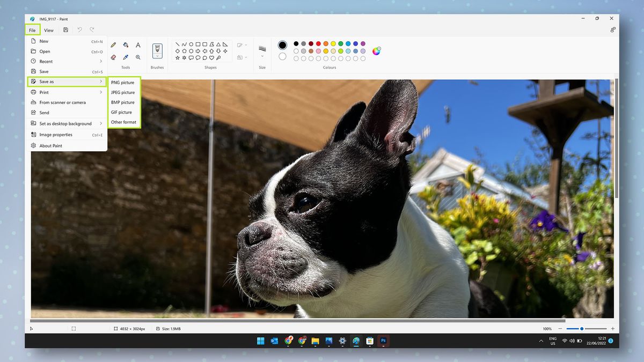Select JPEG picture from the Save as submenu
The width and height of the screenshot is (644, 362).
click(x=123, y=92)
